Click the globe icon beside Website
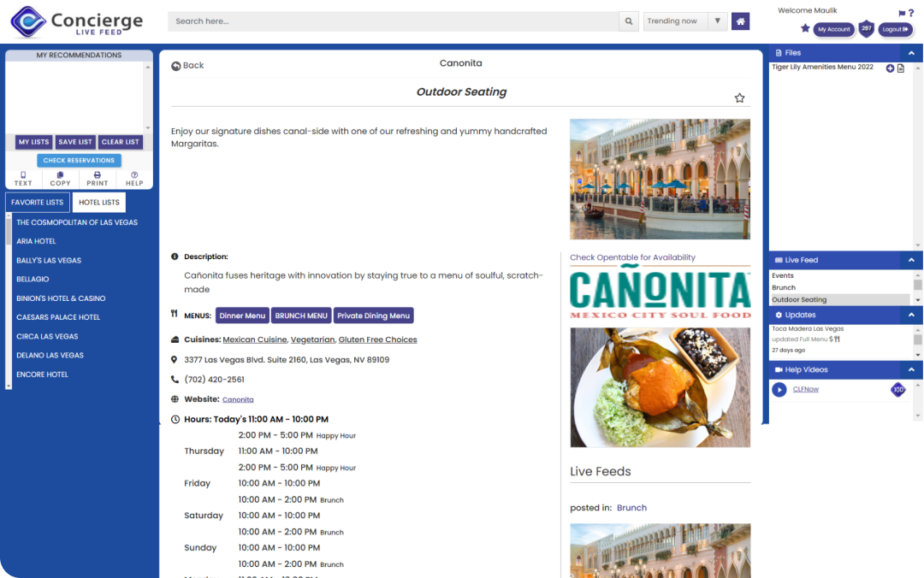The height and width of the screenshot is (578, 924). pyautogui.click(x=175, y=399)
